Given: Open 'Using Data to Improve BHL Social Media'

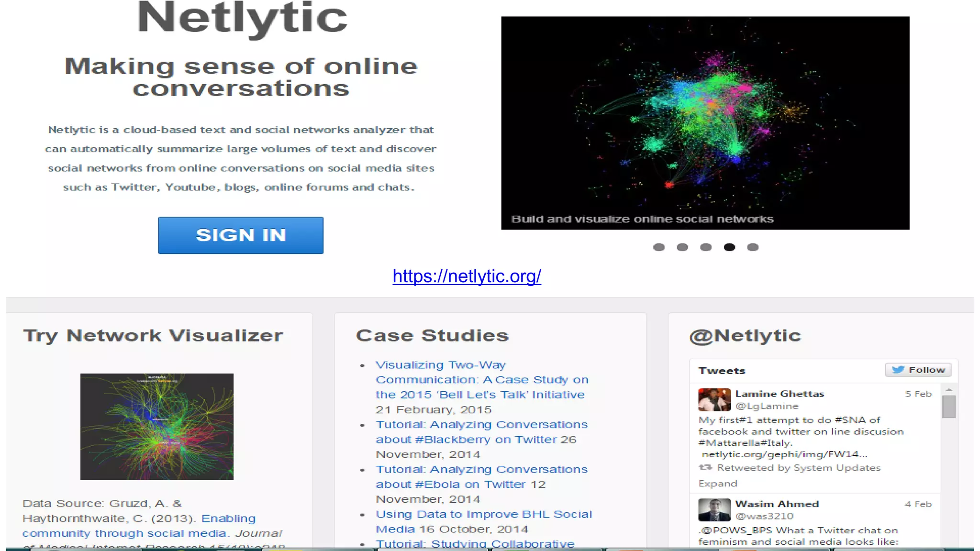Looking at the screenshot, I should tap(484, 521).
